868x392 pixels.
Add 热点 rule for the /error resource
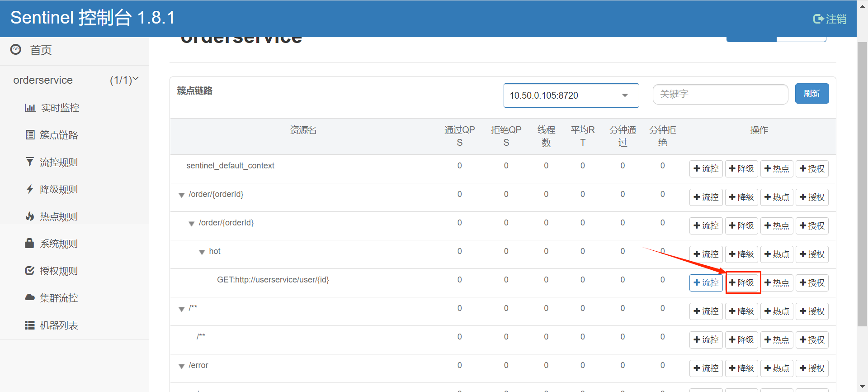click(x=777, y=368)
